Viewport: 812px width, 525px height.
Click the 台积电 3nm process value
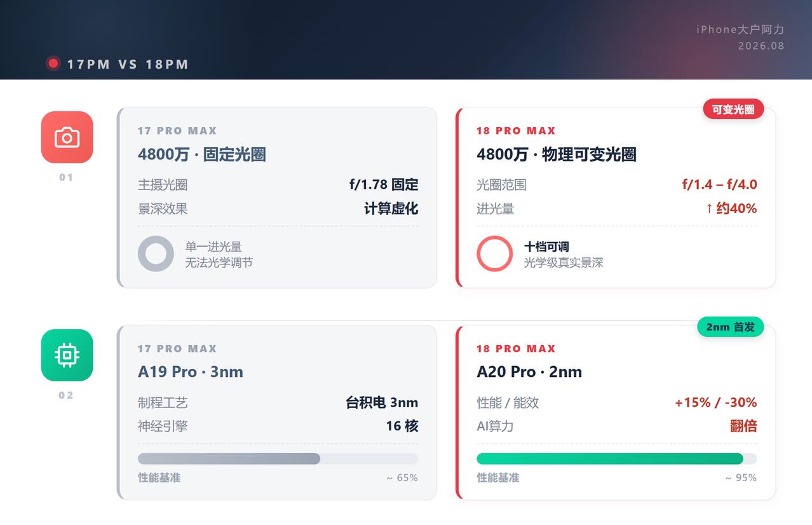(382, 402)
